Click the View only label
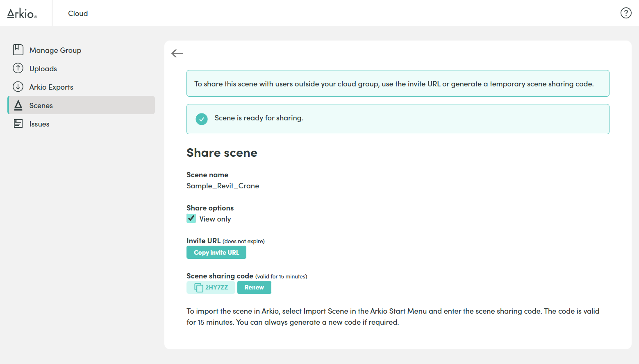This screenshot has width=639, height=364. pos(215,219)
